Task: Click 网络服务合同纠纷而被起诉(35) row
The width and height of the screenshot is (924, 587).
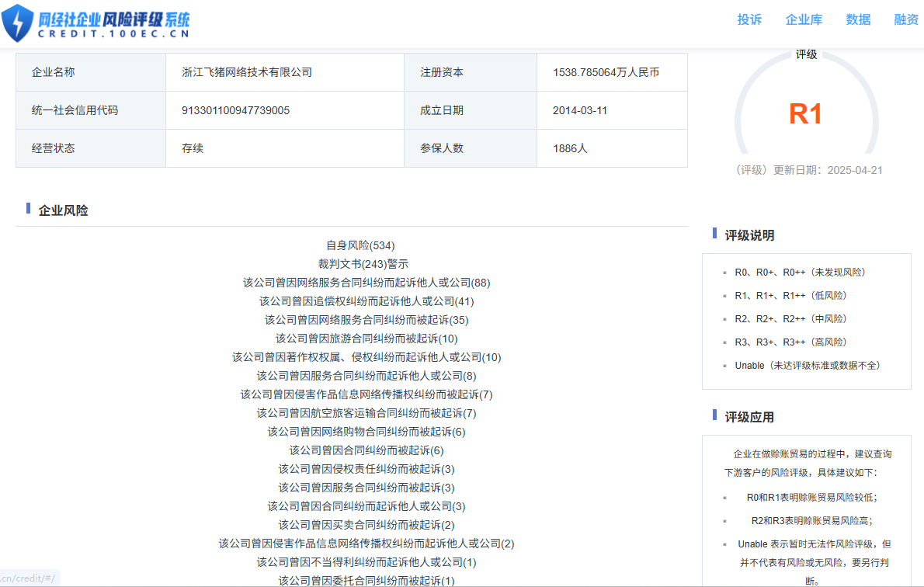Action: 366,320
